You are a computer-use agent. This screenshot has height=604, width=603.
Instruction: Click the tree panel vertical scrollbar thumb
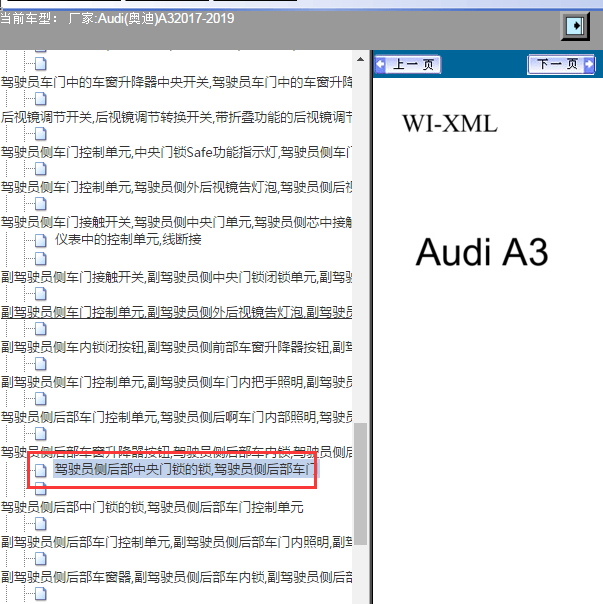tap(360, 483)
